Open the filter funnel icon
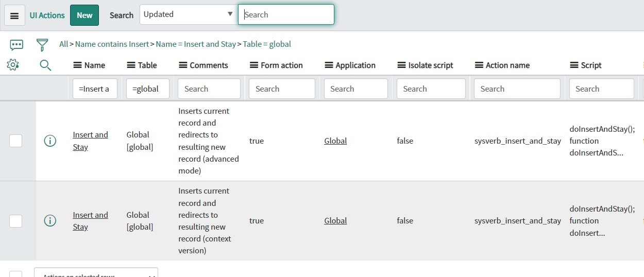This screenshot has height=277, width=644. [42, 45]
